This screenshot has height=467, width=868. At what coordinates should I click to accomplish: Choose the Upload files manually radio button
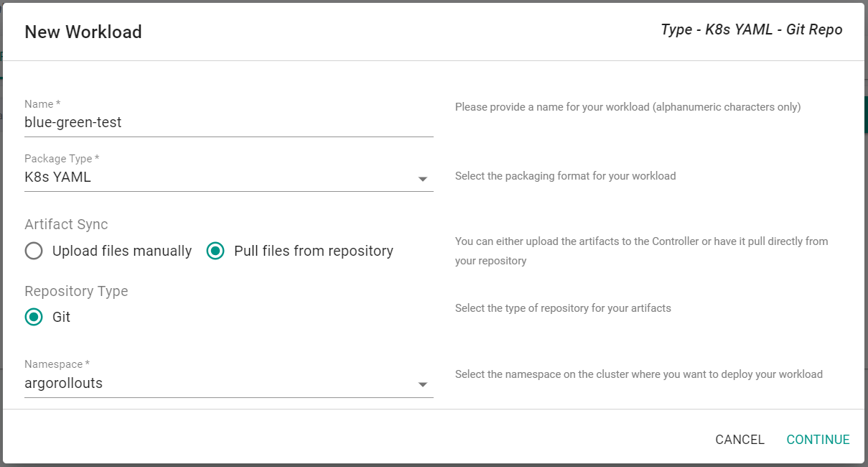pyautogui.click(x=34, y=251)
